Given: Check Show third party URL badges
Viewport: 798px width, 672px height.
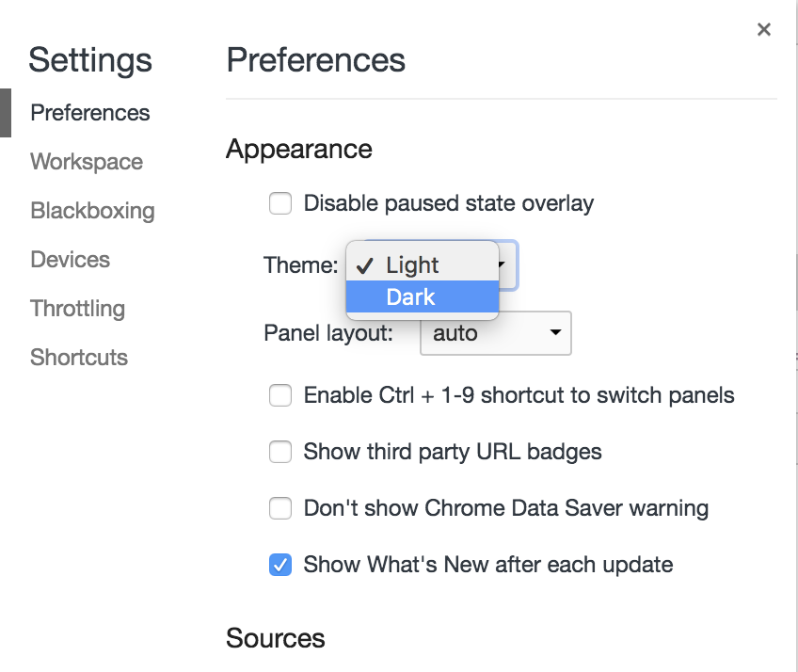Looking at the screenshot, I should [x=280, y=452].
